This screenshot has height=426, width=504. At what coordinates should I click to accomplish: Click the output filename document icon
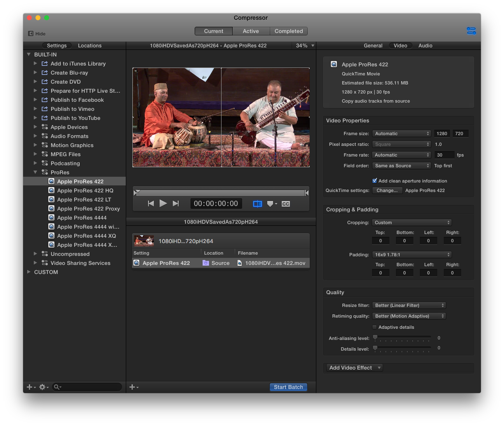[x=240, y=263]
